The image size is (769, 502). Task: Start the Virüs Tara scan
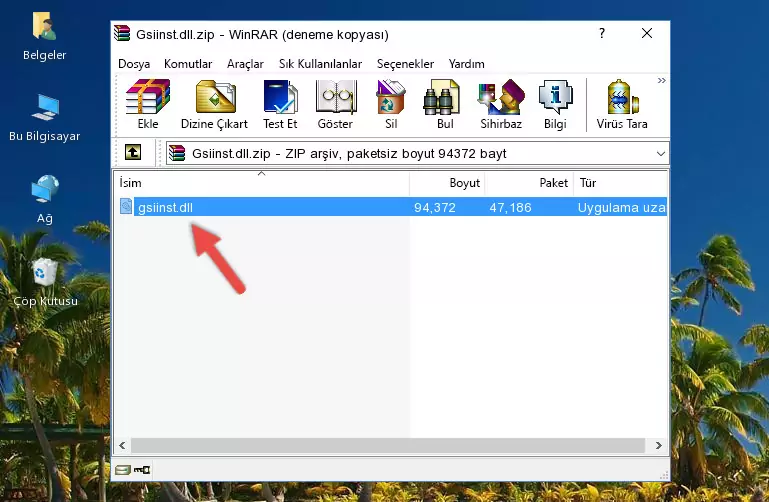tap(622, 104)
